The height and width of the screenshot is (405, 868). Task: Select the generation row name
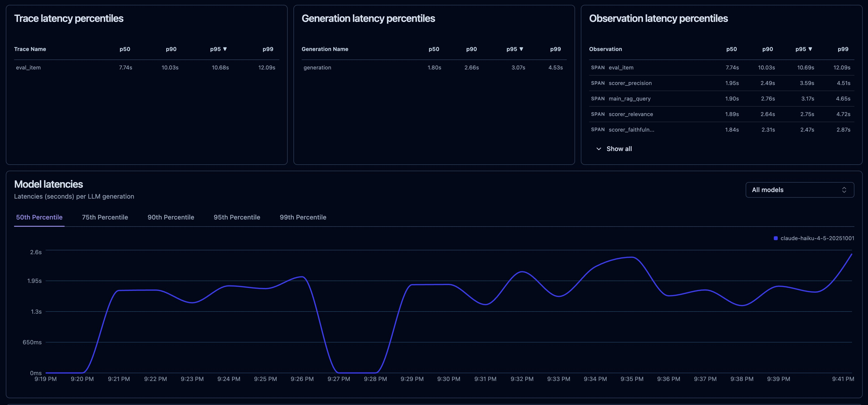pos(317,68)
